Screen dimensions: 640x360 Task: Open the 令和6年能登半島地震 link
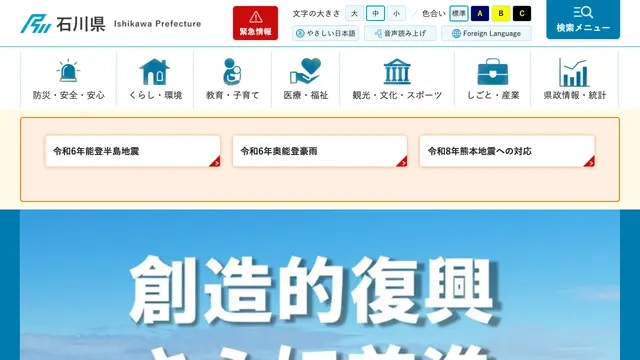pos(133,151)
